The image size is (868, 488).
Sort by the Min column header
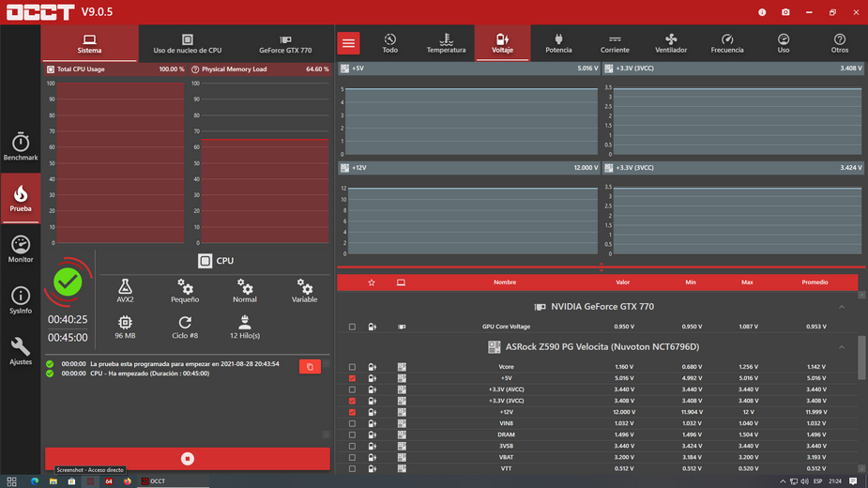pyautogui.click(x=691, y=282)
